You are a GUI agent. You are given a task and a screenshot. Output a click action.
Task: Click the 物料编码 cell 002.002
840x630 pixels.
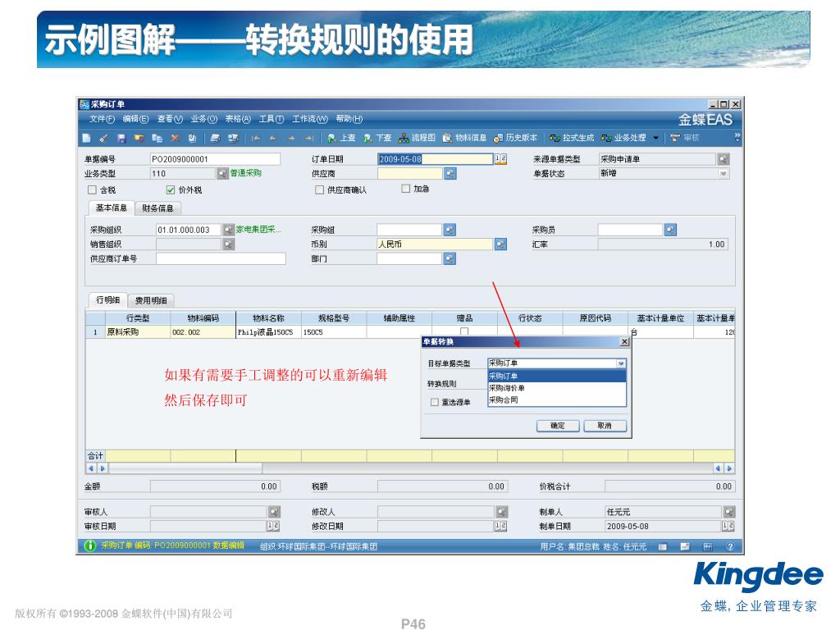pyautogui.click(x=203, y=332)
